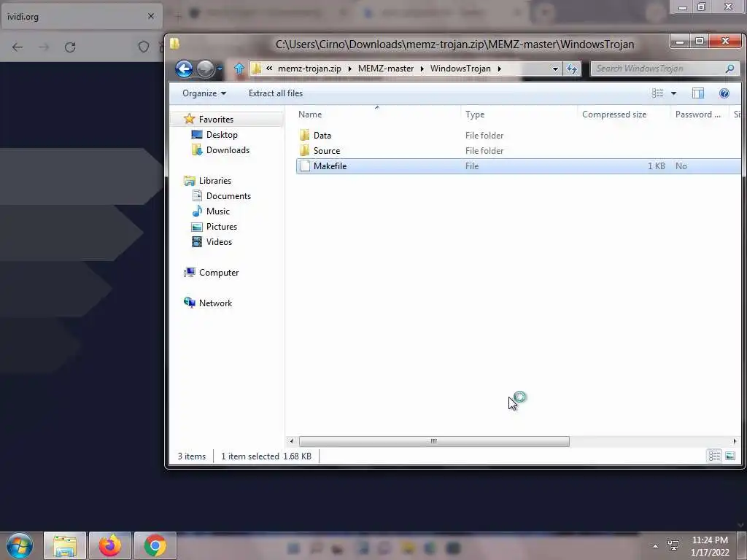Select the Makefile file icon

point(305,166)
